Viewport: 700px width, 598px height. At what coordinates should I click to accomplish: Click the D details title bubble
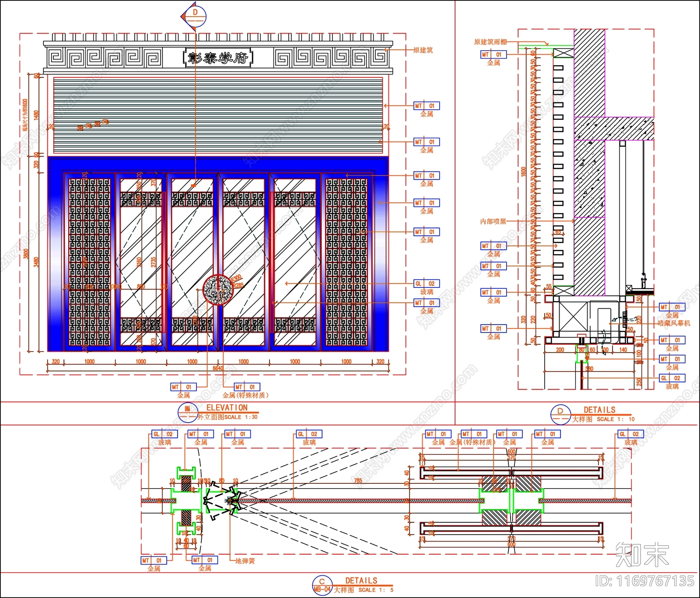[x=560, y=414]
